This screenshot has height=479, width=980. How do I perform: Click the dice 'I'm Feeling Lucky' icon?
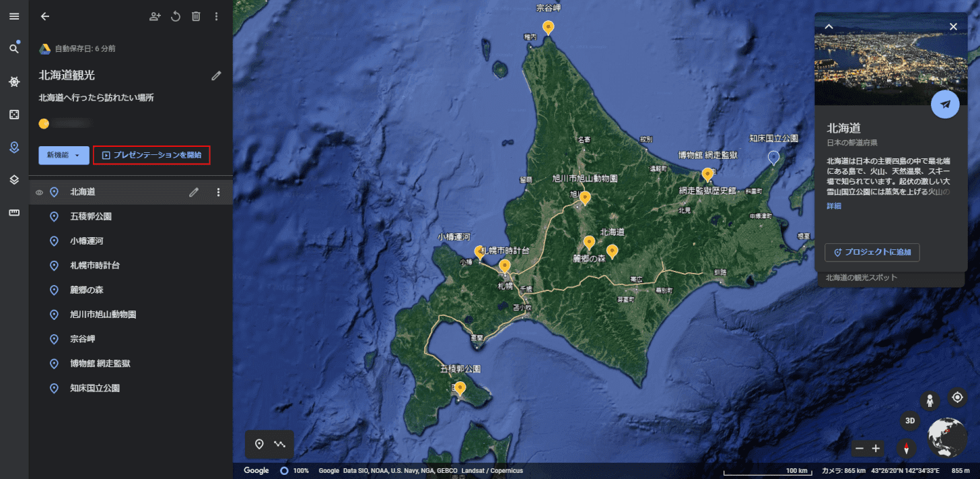coord(14,115)
